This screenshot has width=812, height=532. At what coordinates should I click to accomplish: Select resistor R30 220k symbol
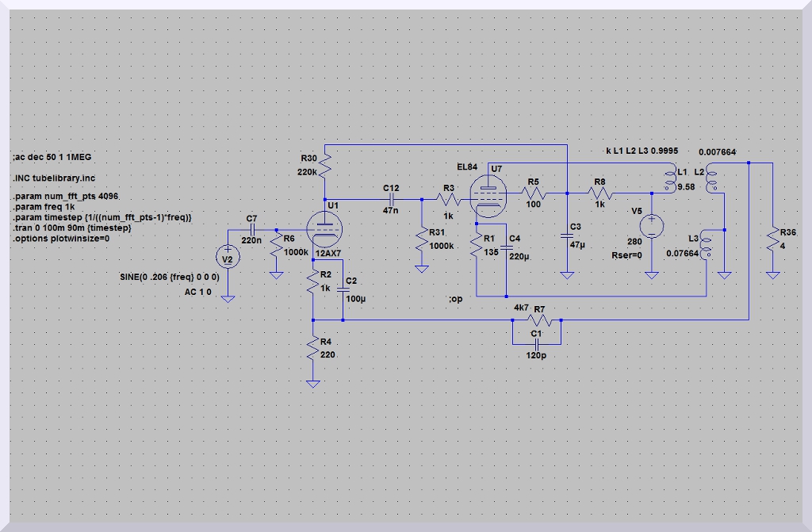(326, 164)
